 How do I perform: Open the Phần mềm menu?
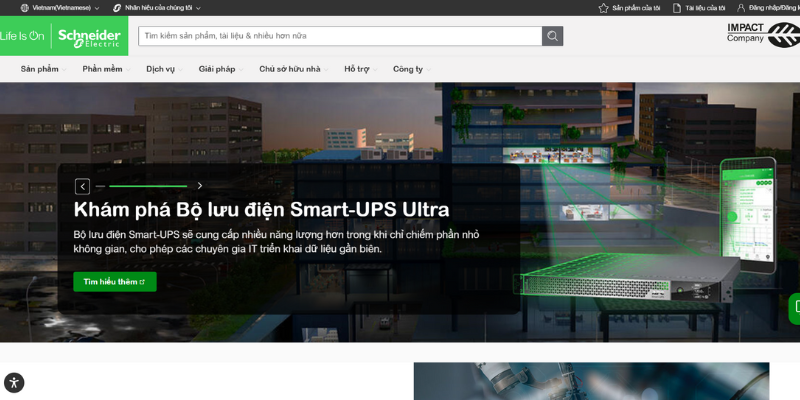point(102,69)
